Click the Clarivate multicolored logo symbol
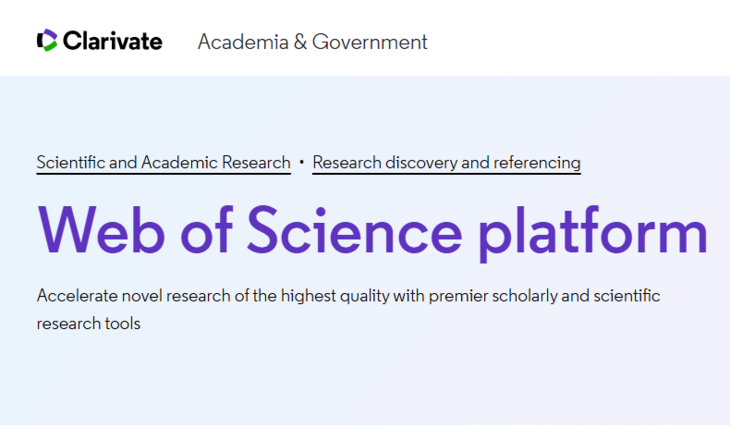This screenshot has height=441, width=730. coord(47,41)
